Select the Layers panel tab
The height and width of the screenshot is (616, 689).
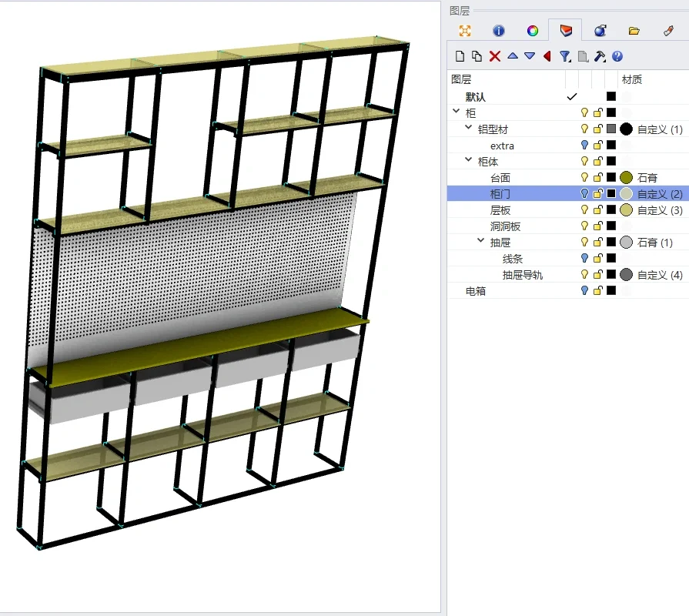(x=566, y=31)
